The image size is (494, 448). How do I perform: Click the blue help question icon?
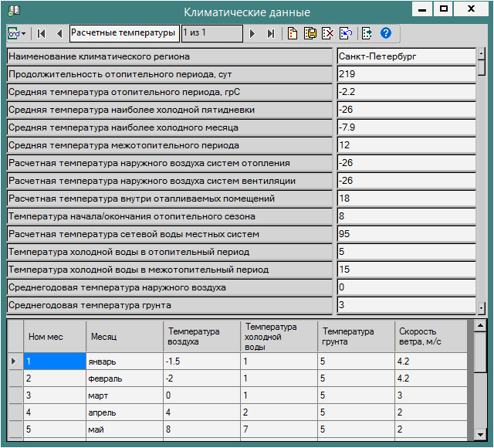(386, 34)
